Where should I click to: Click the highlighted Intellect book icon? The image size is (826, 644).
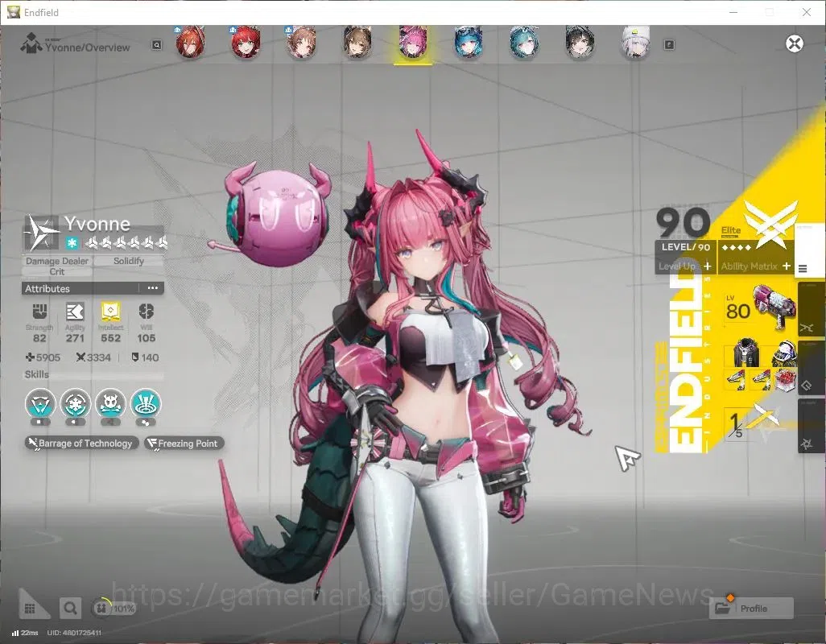tap(110, 312)
